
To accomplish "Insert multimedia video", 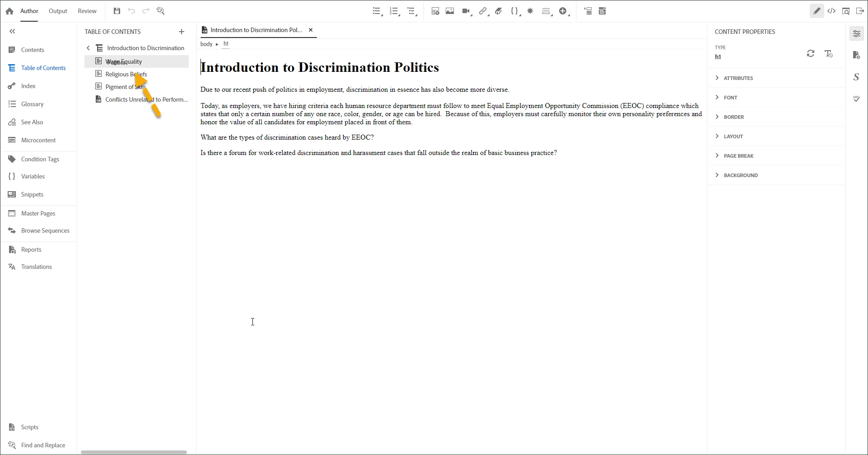I will click(467, 11).
